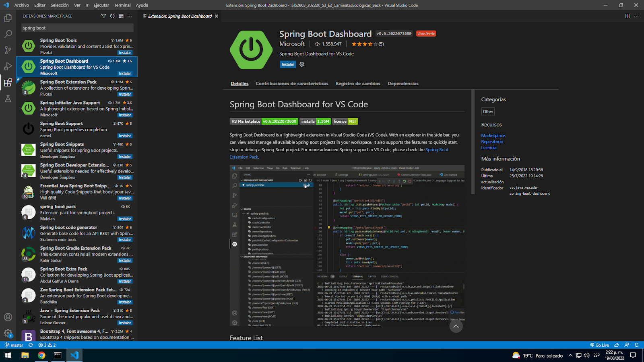This screenshot has width=644, height=362.
Task: Open the Ayuda menu
Action: coord(142,5)
